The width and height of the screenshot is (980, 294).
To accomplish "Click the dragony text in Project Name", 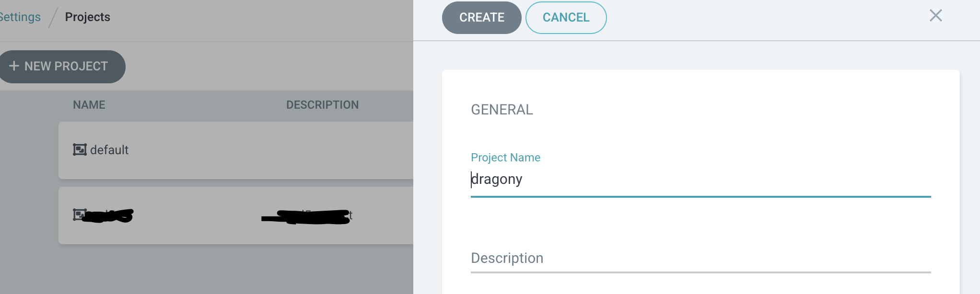I will pos(496,180).
